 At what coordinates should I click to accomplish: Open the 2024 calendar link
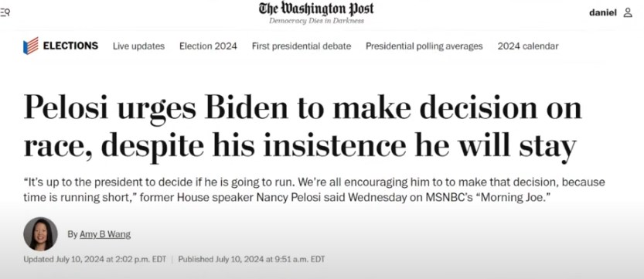point(528,46)
